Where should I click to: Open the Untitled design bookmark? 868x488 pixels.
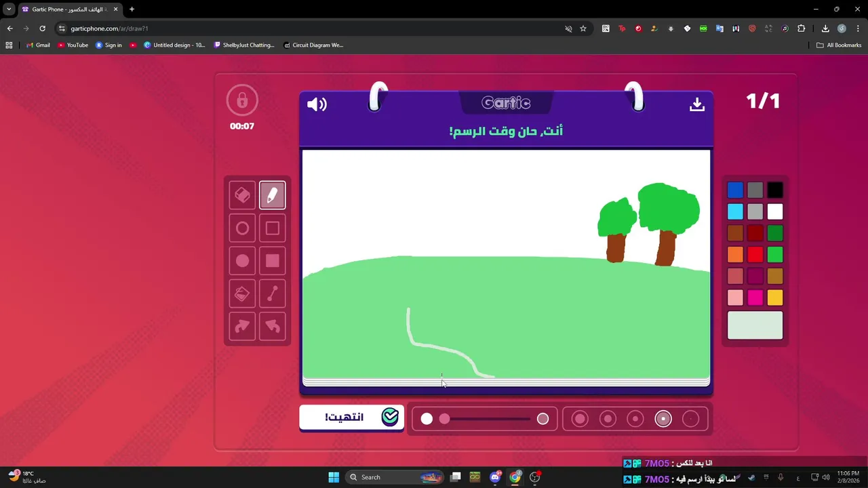174,45
